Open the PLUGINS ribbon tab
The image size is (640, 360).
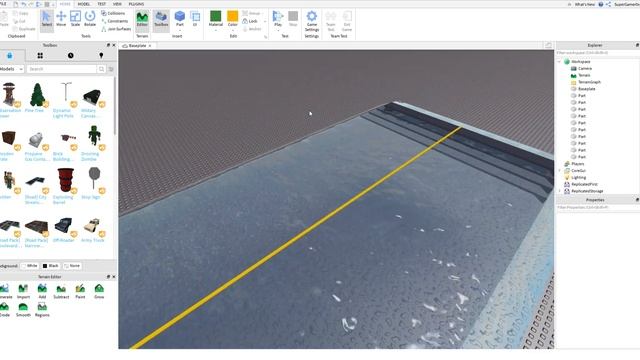[136, 4]
